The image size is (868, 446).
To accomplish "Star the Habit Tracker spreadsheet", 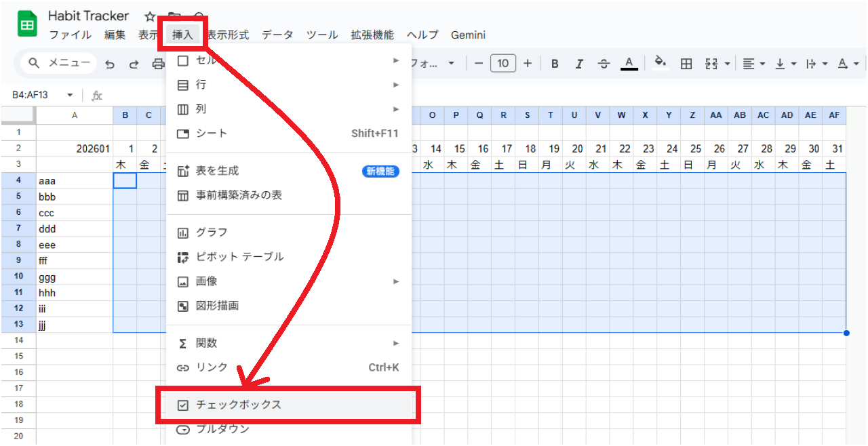I will pos(149,15).
